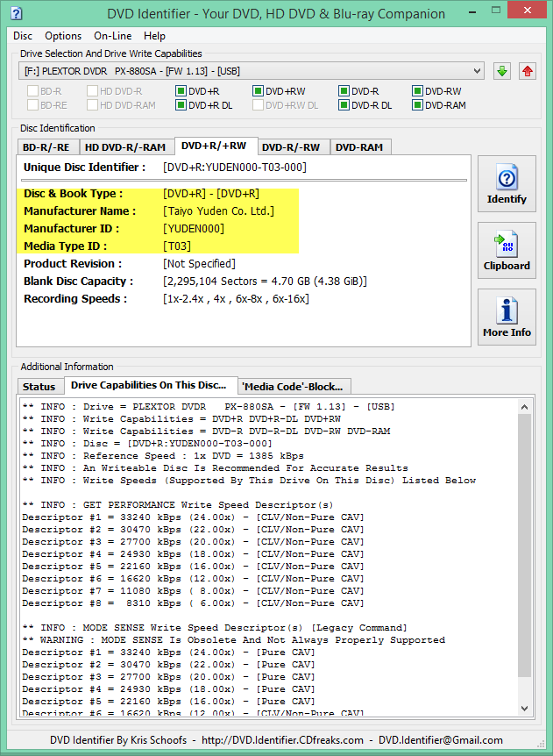
Task: Switch to the HD DVD-R/-RAM tab
Action: click(x=125, y=147)
